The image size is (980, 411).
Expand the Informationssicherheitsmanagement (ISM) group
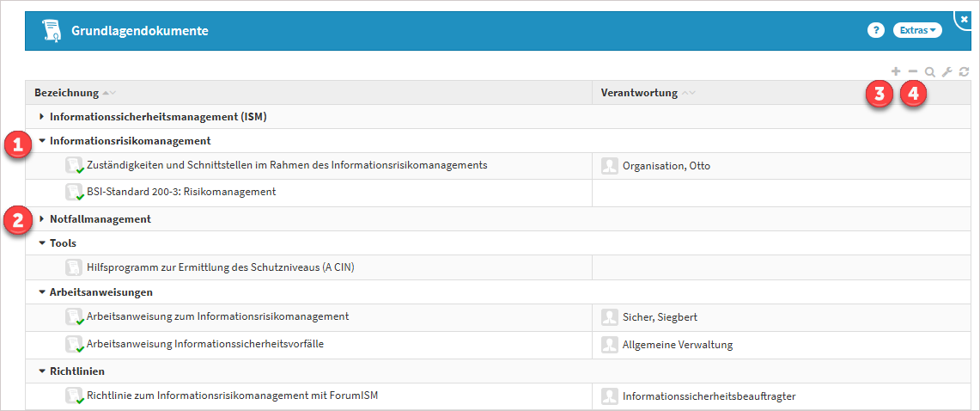tap(41, 116)
